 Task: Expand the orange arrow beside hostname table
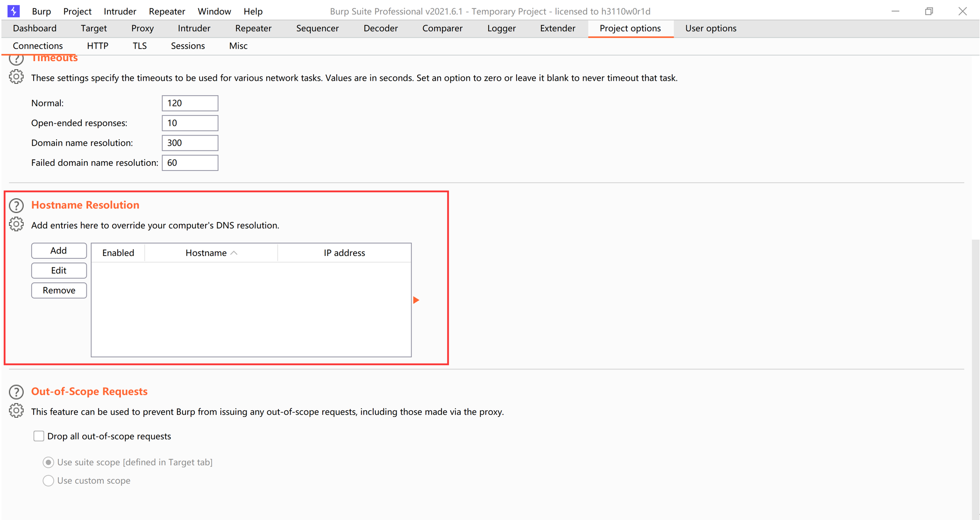tap(416, 300)
